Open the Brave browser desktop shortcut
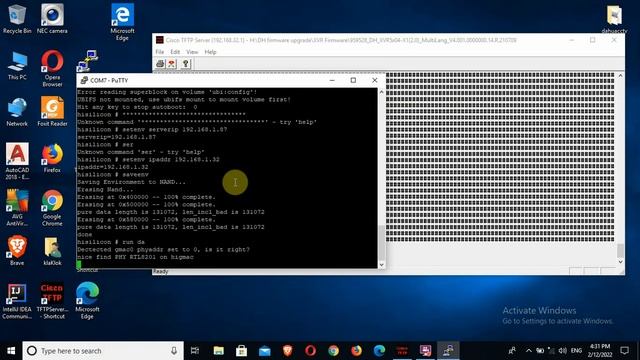The image size is (640, 360). pyautogui.click(x=17, y=251)
